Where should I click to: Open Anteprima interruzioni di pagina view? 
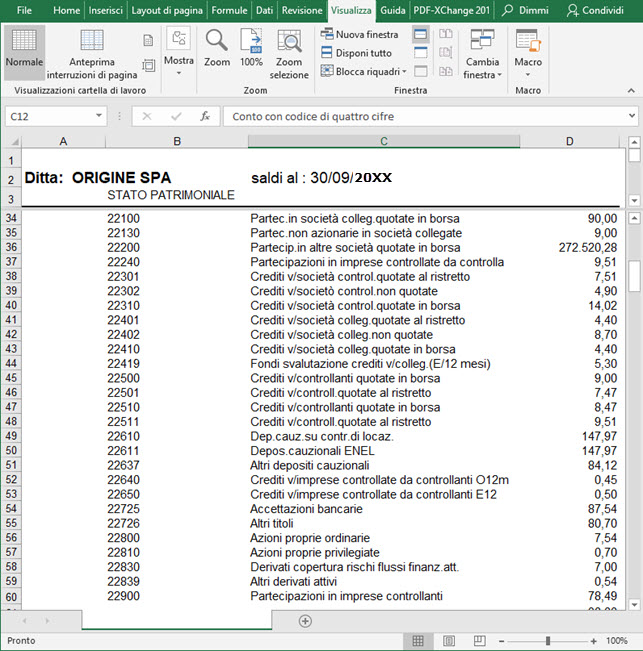tap(92, 54)
